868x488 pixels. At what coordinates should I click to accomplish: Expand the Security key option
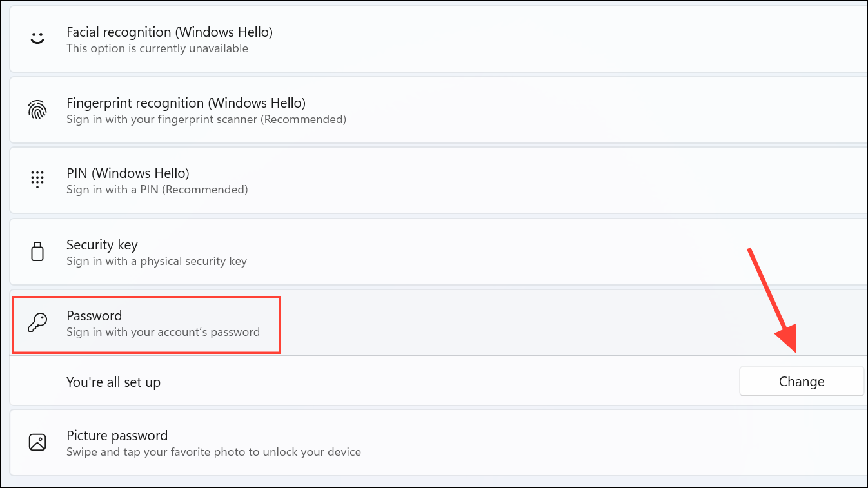387,251
